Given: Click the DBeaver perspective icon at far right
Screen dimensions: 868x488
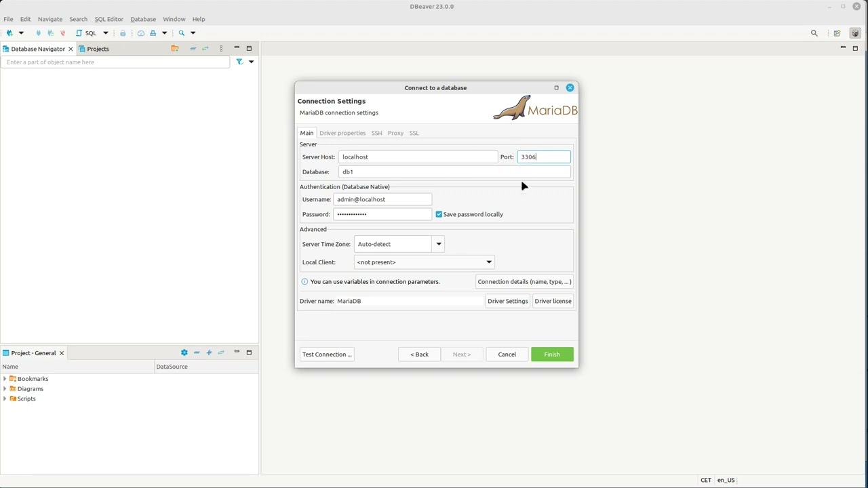Looking at the screenshot, I should point(855,33).
